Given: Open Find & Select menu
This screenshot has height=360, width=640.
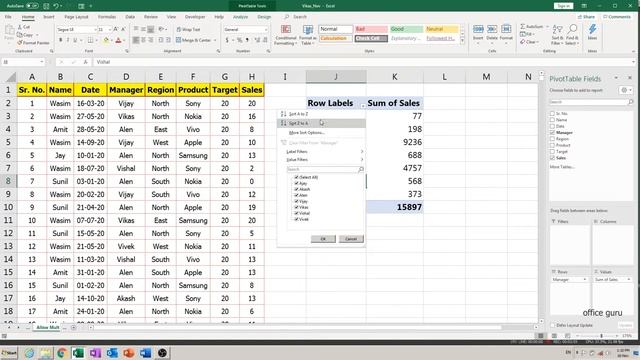Looking at the screenshot, I should coord(572,35).
